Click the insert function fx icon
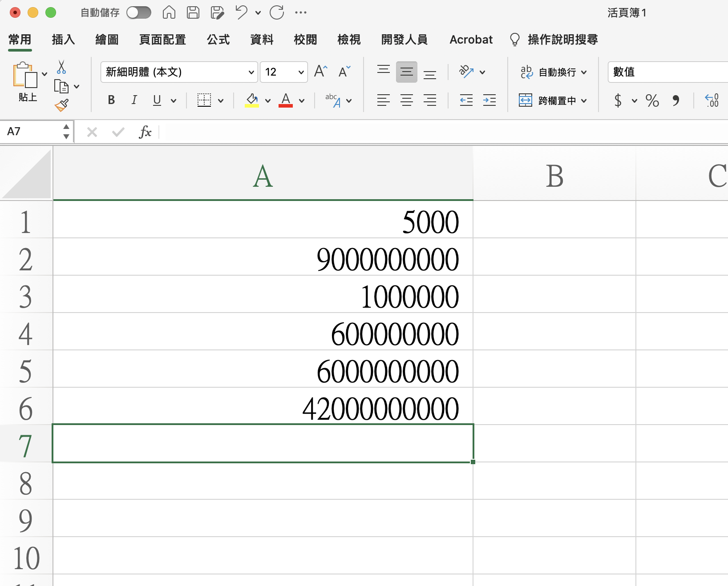Image resolution: width=728 pixels, height=586 pixels. pyautogui.click(x=145, y=132)
